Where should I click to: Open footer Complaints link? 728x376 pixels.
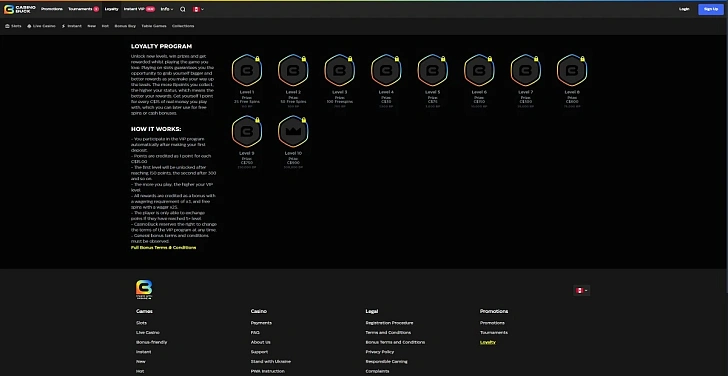point(377,371)
